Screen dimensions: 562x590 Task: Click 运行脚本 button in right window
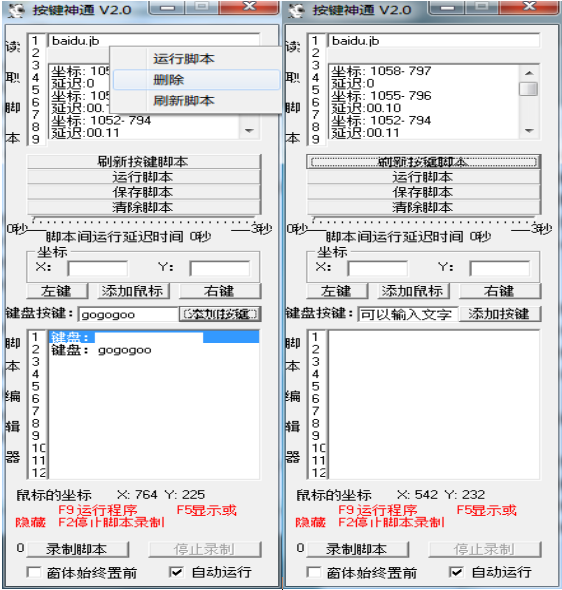click(424, 177)
